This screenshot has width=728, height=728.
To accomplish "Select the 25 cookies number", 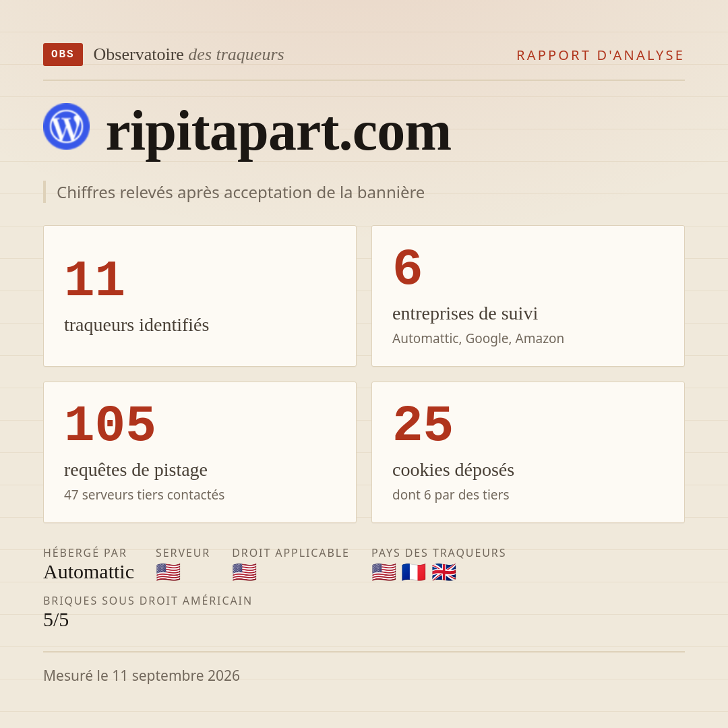I will click(x=423, y=425).
